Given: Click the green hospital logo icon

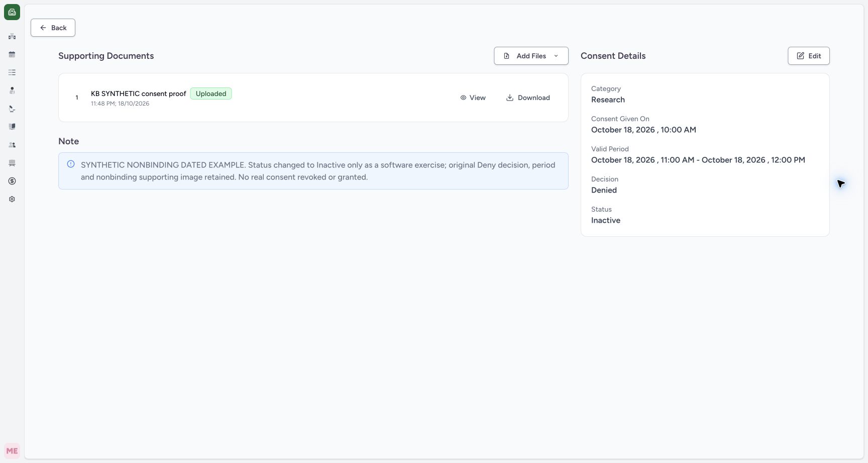Looking at the screenshot, I should coord(12,12).
